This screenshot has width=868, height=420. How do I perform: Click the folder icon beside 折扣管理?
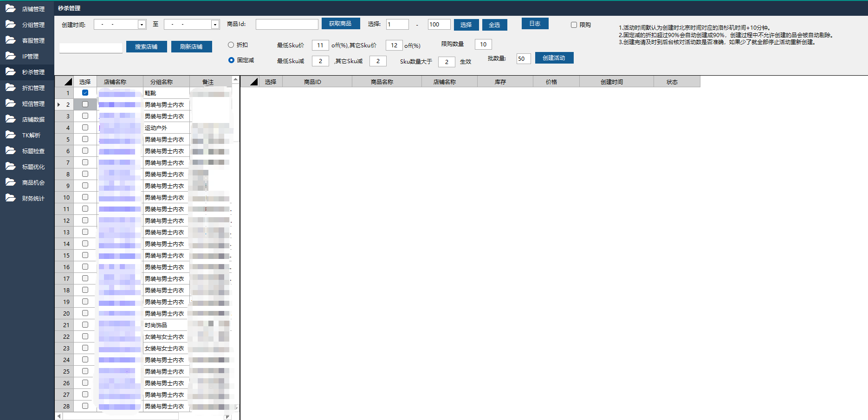coord(10,88)
